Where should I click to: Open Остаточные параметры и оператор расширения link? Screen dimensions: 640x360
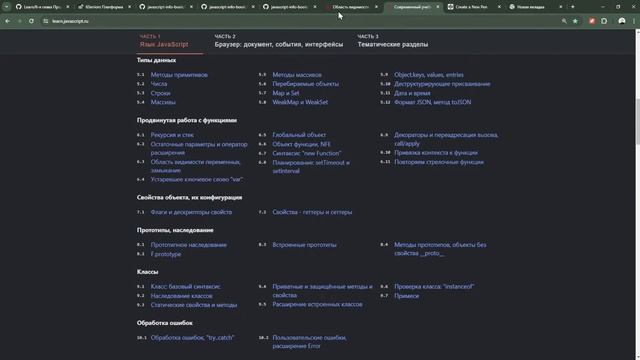point(199,148)
